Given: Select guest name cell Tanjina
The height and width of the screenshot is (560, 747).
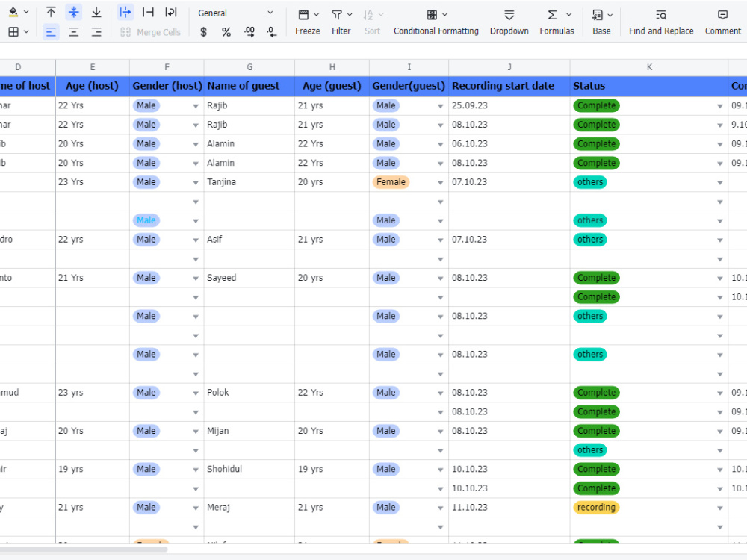Looking at the screenshot, I should [249, 182].
